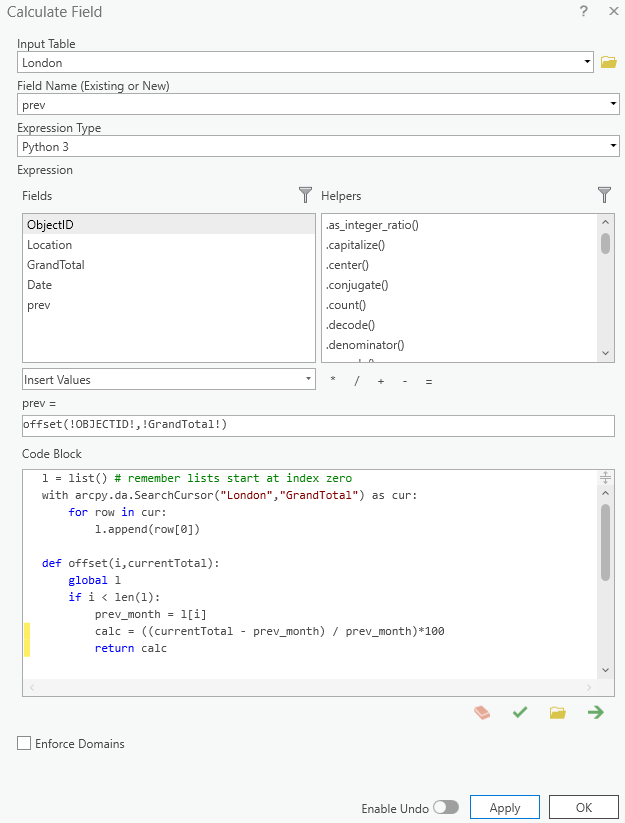This screenshot has height=823, width=625.
Task: Click the SearchCursor code line
Action: pyautogui.click(x=229, y=495)
